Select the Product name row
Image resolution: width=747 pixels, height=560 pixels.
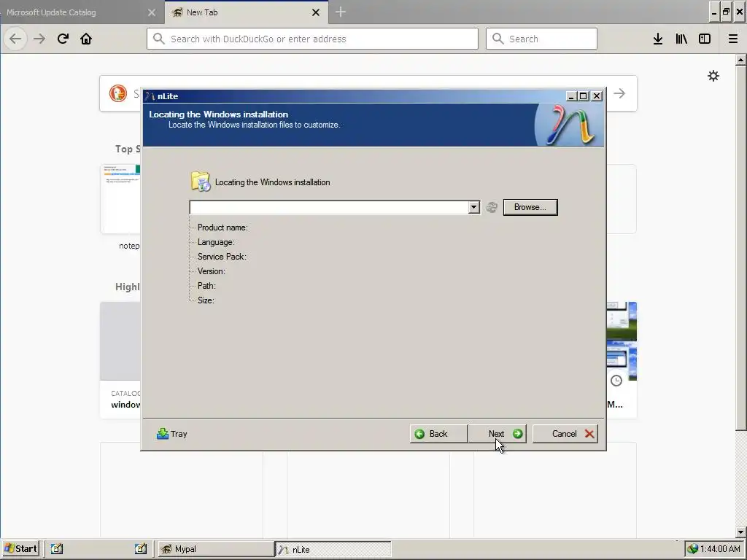[x=222, y=227]
